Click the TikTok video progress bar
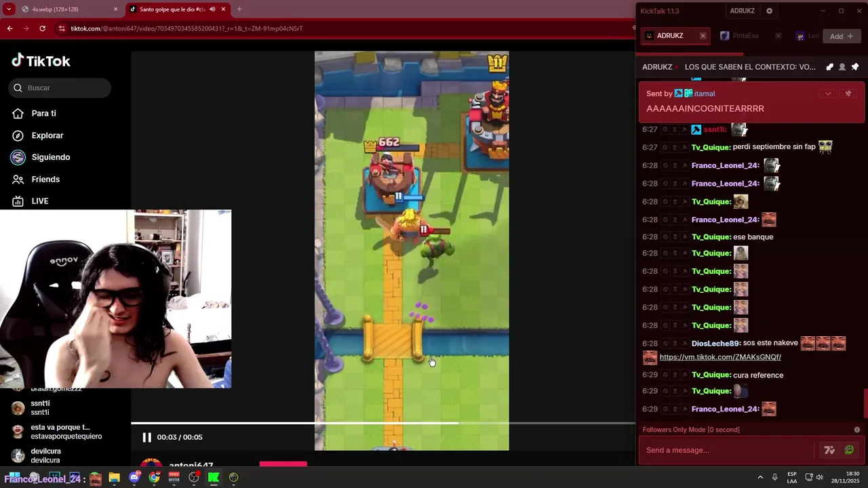This screenshot has width=868, height=488. [x=383, y=423]
